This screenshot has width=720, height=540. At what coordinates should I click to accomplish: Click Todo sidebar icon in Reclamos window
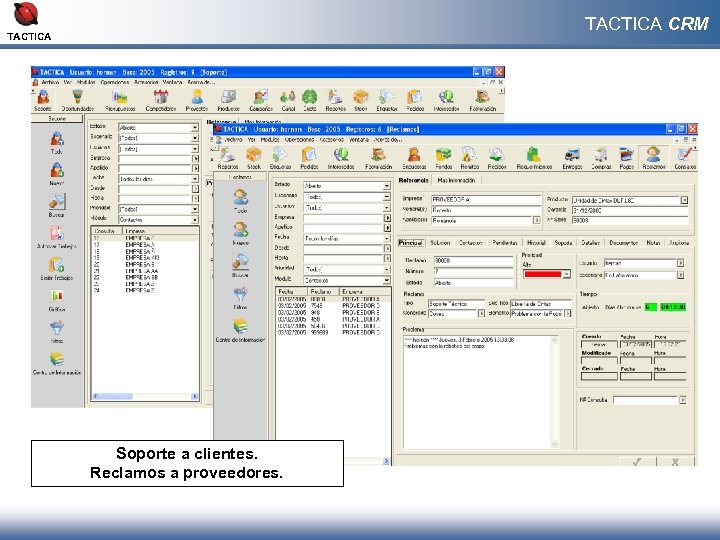(241, 201)
